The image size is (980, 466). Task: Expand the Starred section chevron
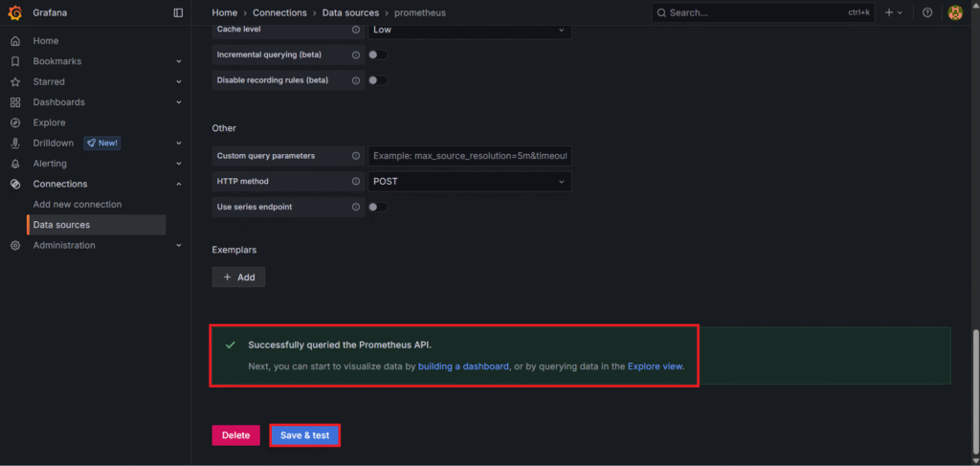click(x=179, y=82)
